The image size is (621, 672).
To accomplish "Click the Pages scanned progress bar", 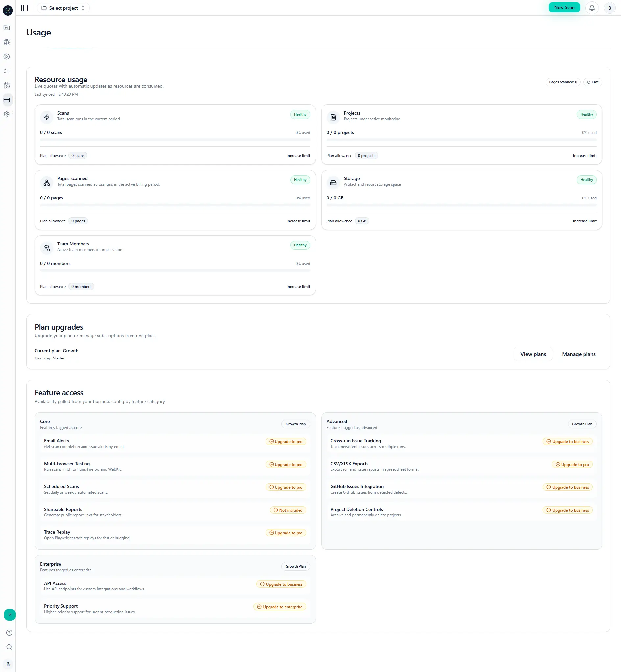I will point(175,205).
